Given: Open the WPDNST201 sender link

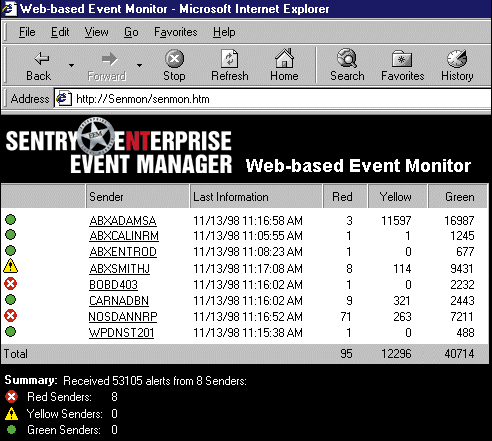Looking at the screenshot, I should click(x=121, y=333).
